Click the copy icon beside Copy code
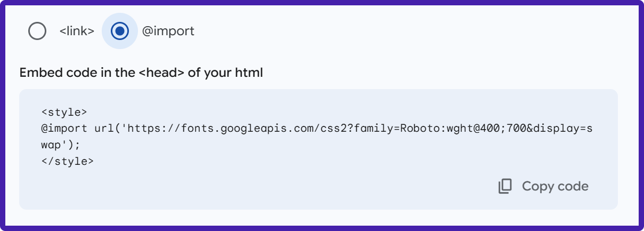Viewport: 644px width, 231px height. tap(505, 186)
